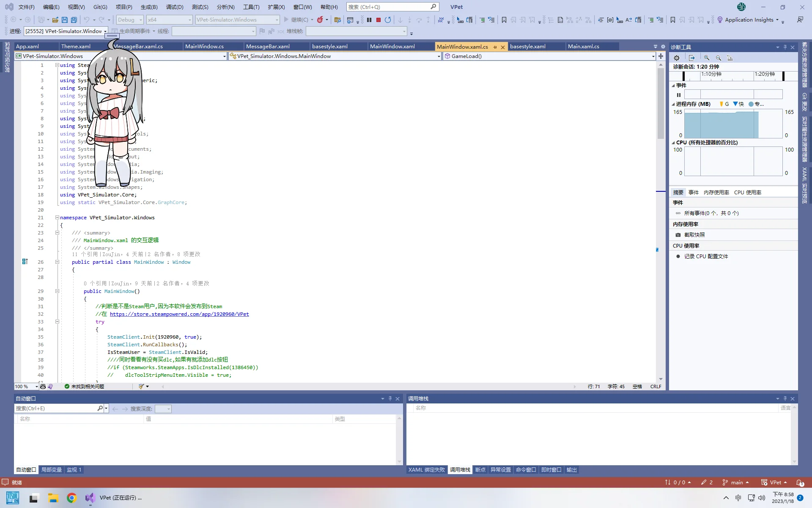Click the find in files folder-search icon
This screenshot has height=508, width=812.
(x=337, y=20)
